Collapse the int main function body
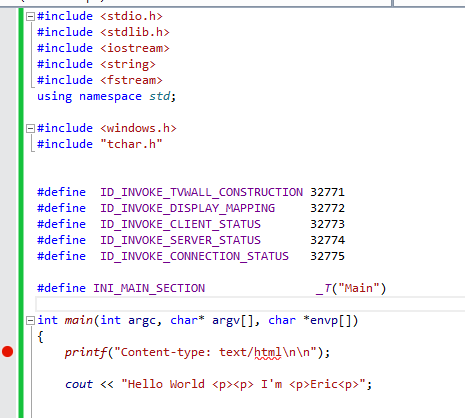 (30, 320)
